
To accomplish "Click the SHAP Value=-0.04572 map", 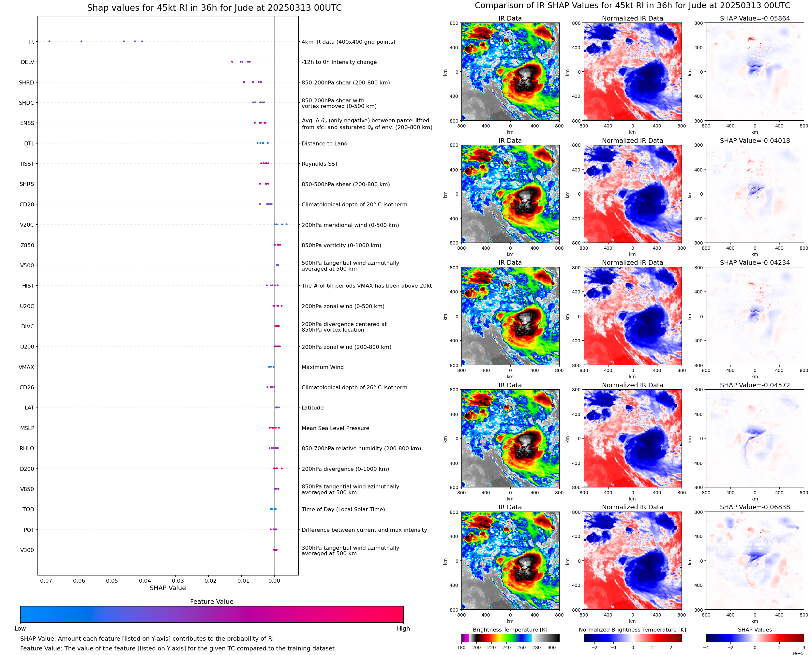I will point(755,439).
